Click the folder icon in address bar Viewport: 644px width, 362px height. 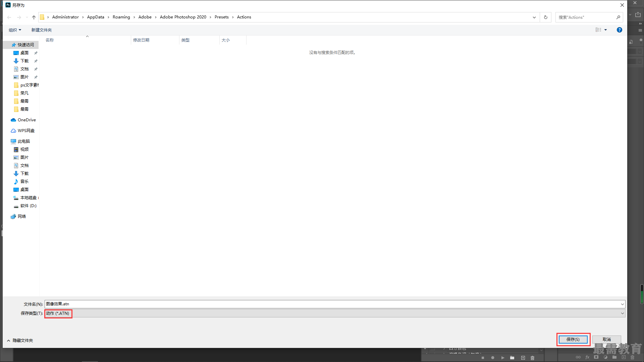(42, 17)
